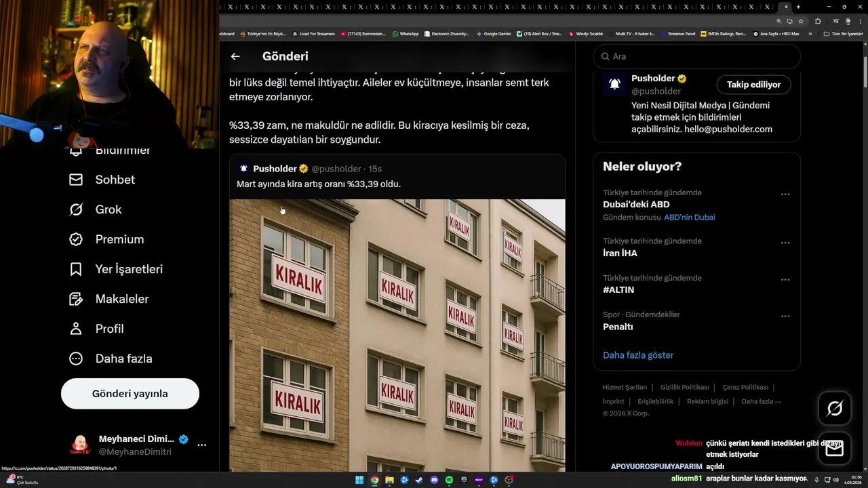The height and width of the screenshot is (488, 868).
Task: Click the Gönderi yayınla button
Action: pos(130,394)
